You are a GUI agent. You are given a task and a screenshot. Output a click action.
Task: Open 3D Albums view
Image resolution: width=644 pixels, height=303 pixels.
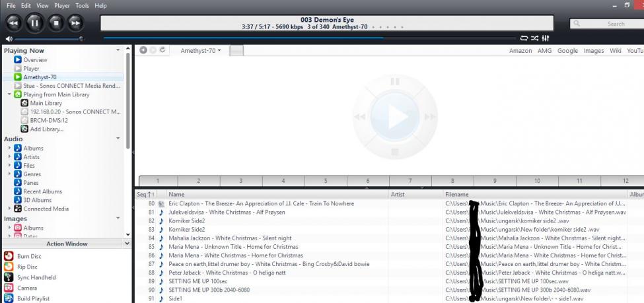38,200
